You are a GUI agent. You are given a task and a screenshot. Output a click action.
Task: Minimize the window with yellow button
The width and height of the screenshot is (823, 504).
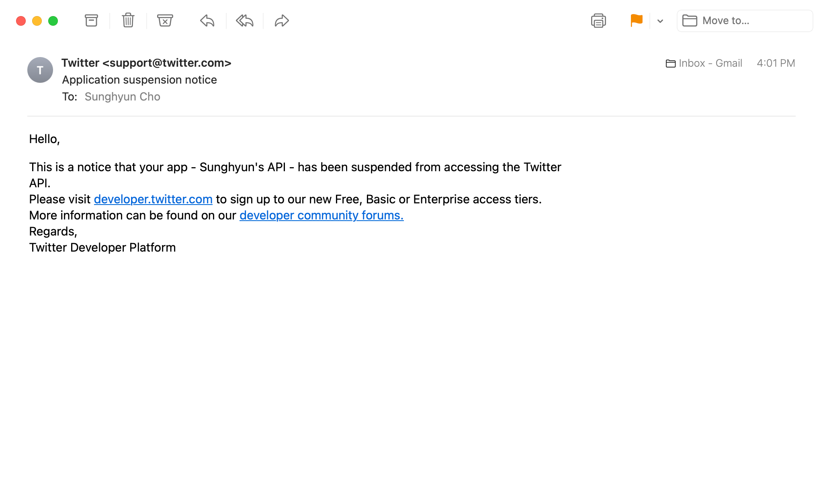click(37, 21)
